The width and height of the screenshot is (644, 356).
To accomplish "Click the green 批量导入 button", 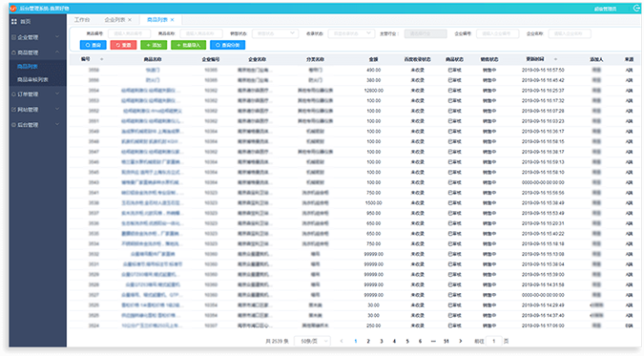I will [189, 45].
